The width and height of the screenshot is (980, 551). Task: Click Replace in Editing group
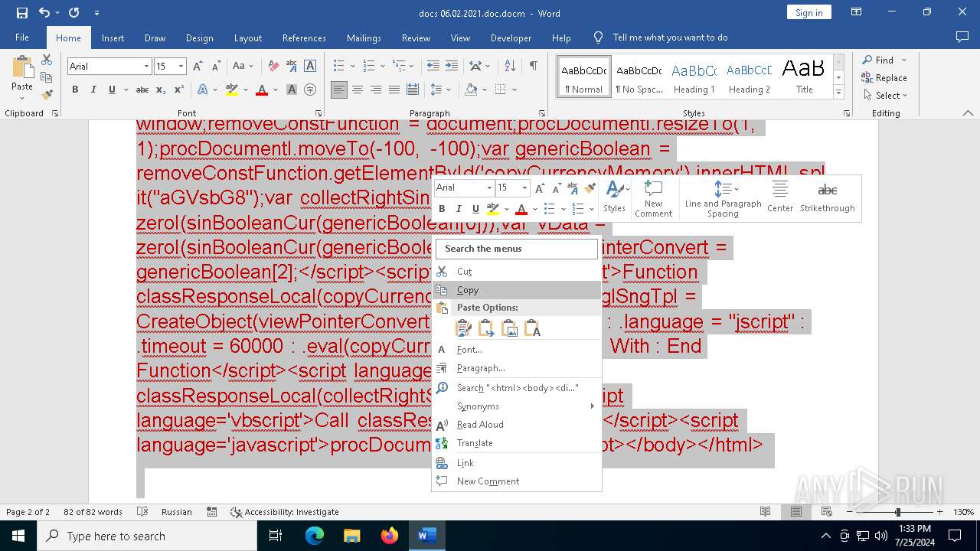tap(884, 78)
